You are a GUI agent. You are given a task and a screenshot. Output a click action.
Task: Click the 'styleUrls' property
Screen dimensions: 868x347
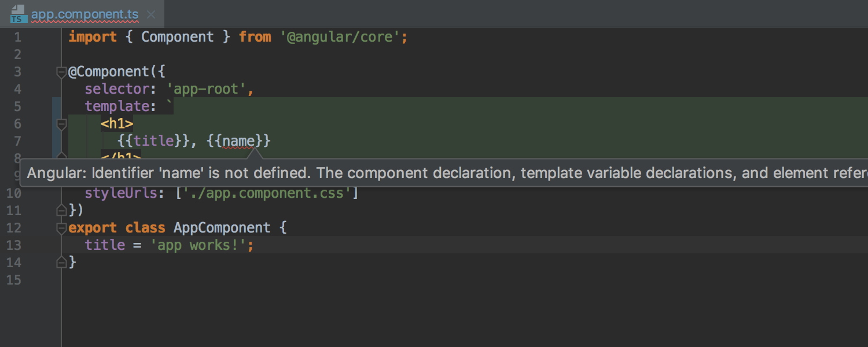[x=121, y=193]
